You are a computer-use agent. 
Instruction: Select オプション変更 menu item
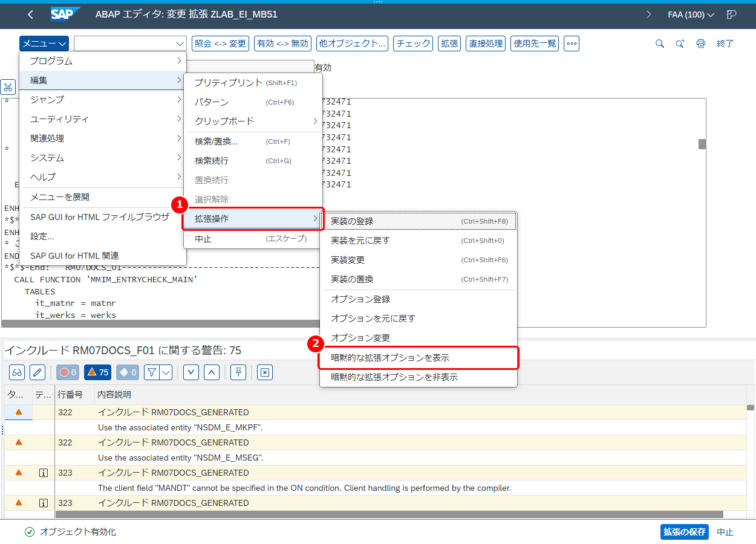(419, 338)
